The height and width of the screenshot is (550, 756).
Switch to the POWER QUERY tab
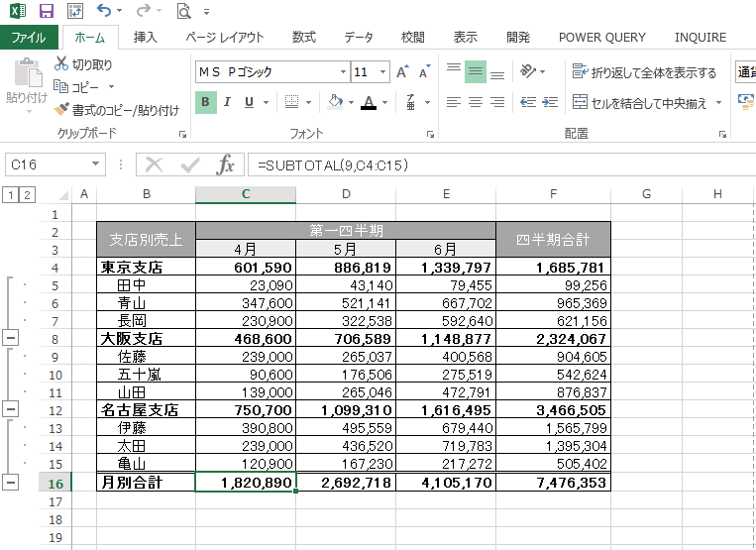click(x=602, y=37)
